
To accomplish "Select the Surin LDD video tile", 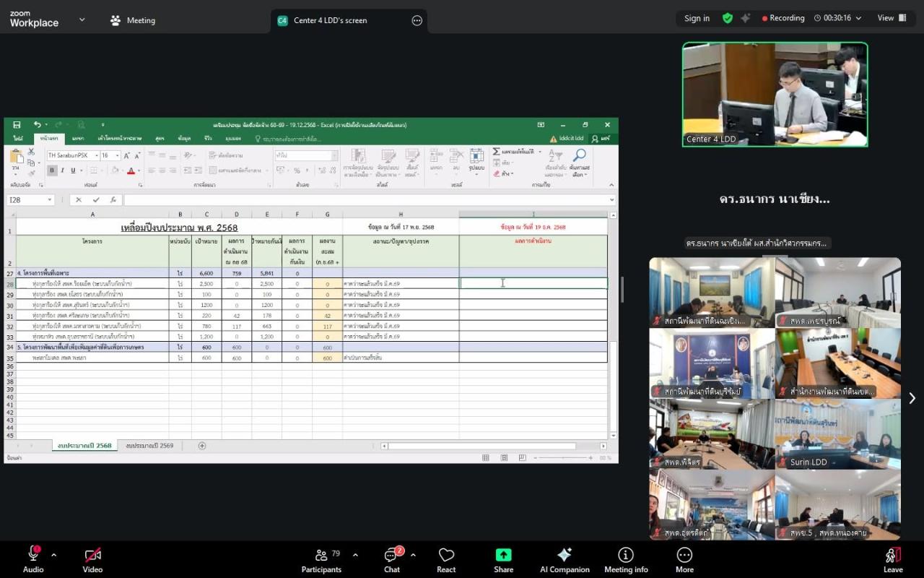I will click(837, 434).
